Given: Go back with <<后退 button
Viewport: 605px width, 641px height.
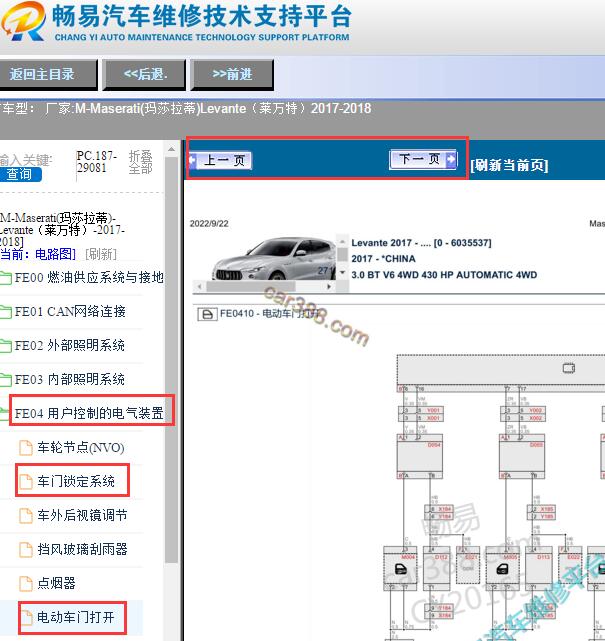Looking at the screenshot, I should (145, 74).
